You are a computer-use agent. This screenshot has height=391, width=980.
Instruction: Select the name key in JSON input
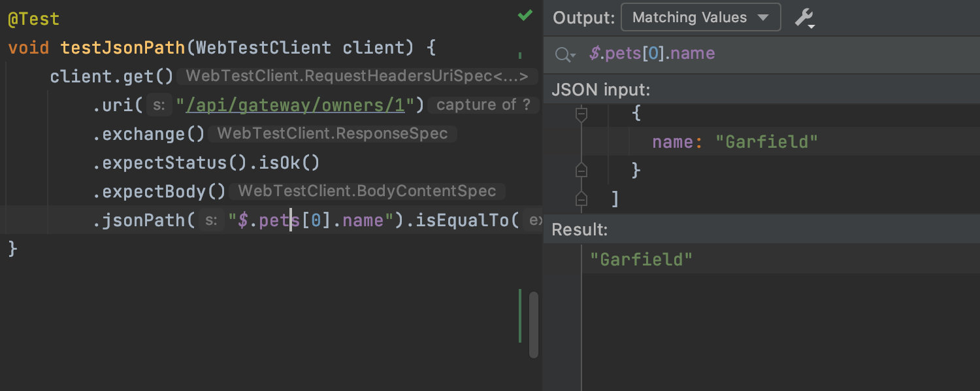click(672, 141)
